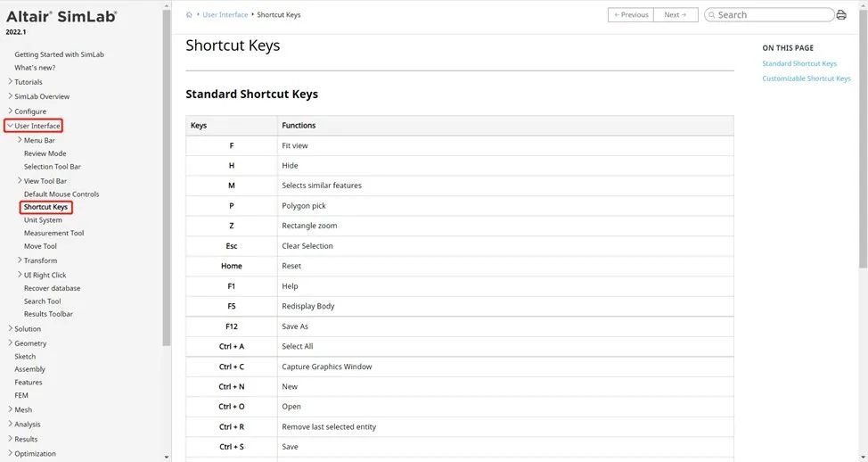Viewport: 868px width, 462px height.
Task: Expand the SimLab Overview section
Action: tap(10, 96)
